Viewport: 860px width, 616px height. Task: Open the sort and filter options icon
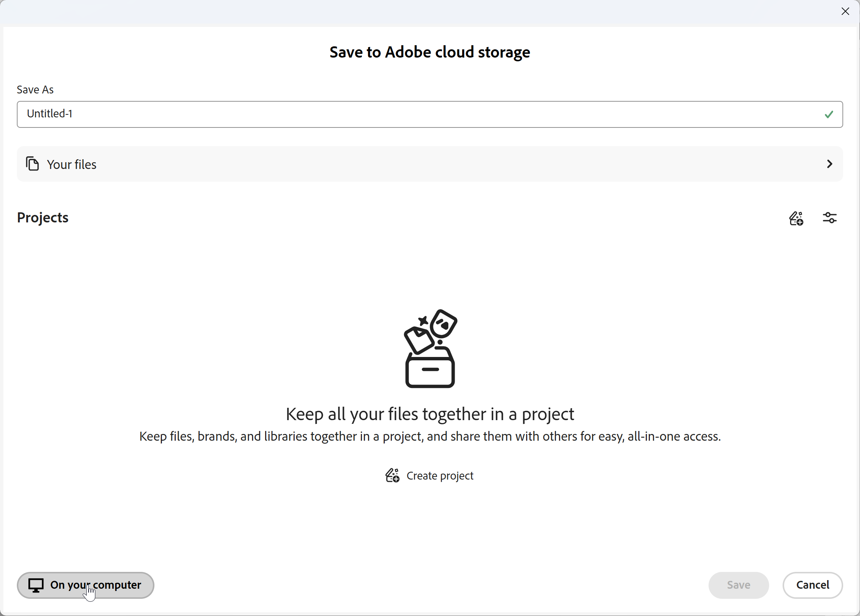(x=830, y=218)
